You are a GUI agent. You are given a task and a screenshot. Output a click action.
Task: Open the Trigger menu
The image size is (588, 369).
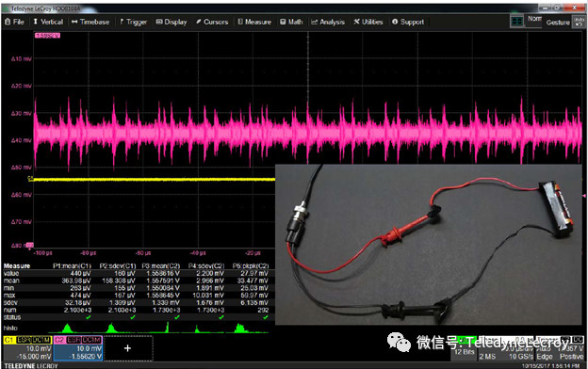pos(133,22)
